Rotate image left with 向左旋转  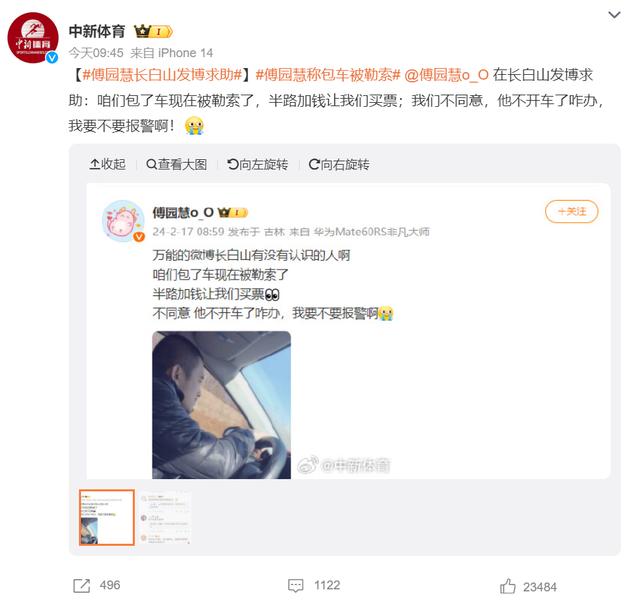[258, 164]
